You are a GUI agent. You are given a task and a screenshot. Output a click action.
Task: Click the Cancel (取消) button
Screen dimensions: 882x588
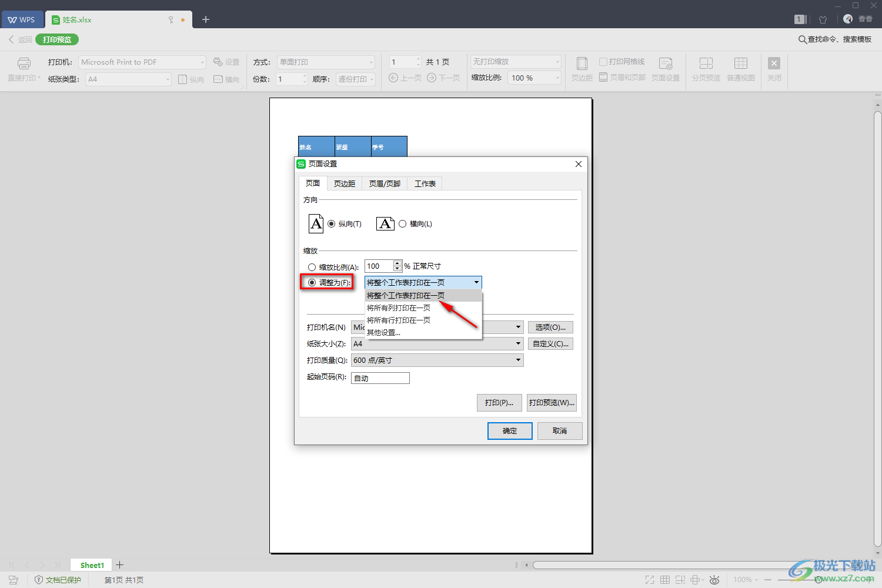click(x=560, y=431)
